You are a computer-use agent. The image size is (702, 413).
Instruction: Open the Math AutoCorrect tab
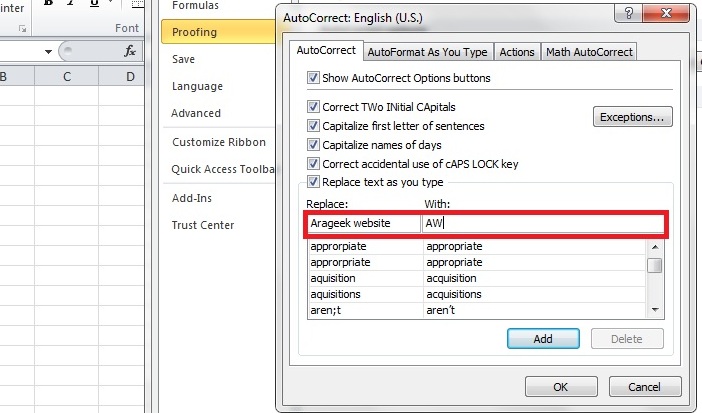pyautogui.click(x=589, y=52)
